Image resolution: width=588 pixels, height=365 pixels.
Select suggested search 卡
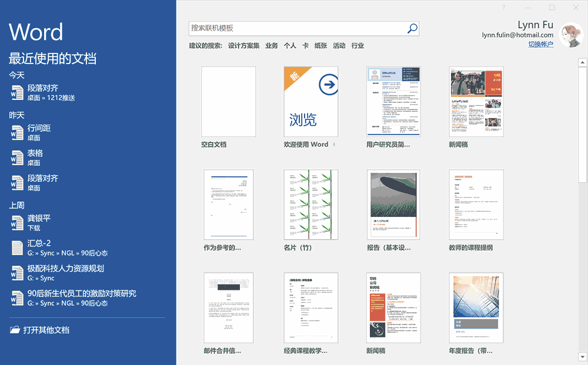click(305, 46)
